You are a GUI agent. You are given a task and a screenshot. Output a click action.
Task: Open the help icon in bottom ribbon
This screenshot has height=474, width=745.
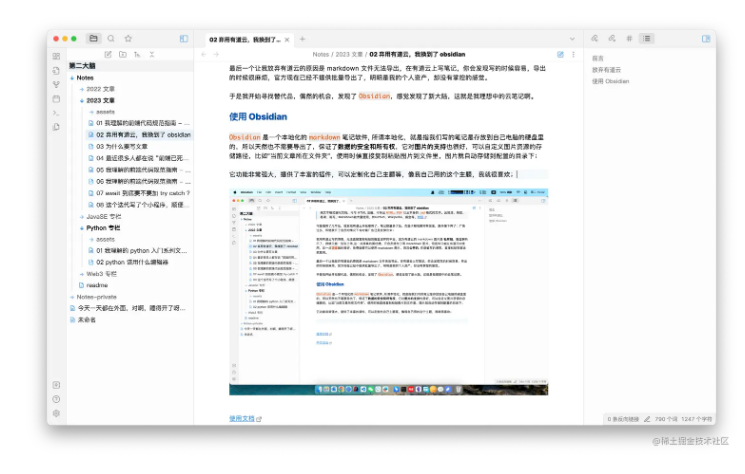tap(57, 399)
